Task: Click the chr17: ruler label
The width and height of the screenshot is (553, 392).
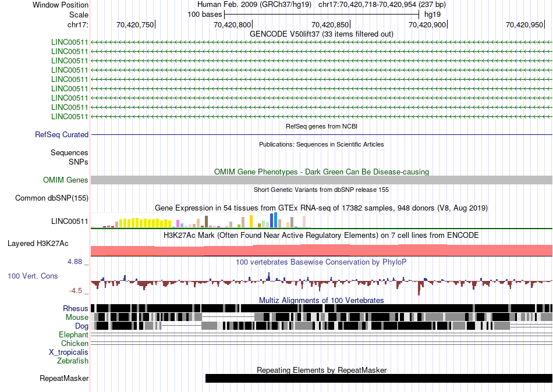Action: tap(77, 24)
